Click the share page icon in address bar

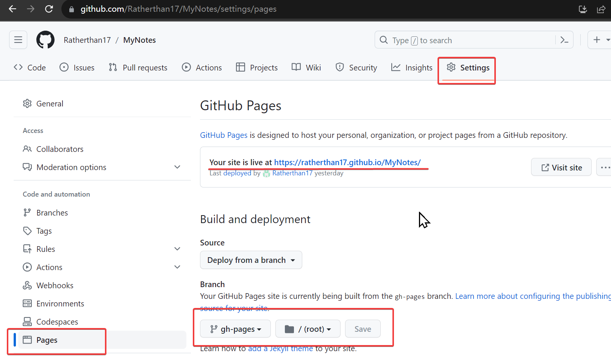(601, 9)
